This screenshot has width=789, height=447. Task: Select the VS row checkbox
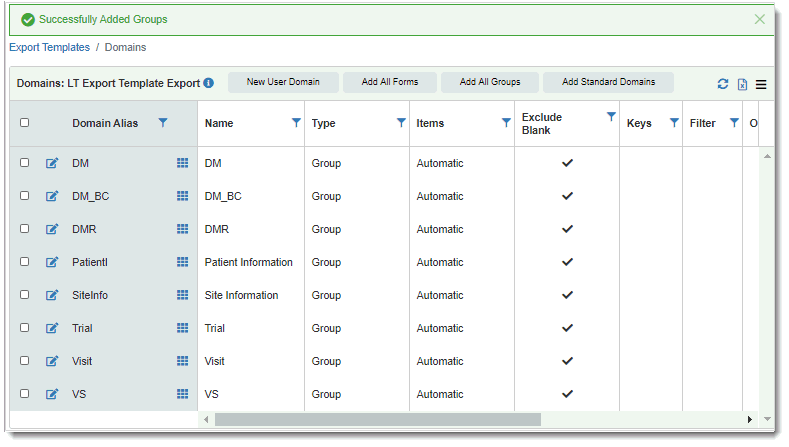click(x=25, y=394)
